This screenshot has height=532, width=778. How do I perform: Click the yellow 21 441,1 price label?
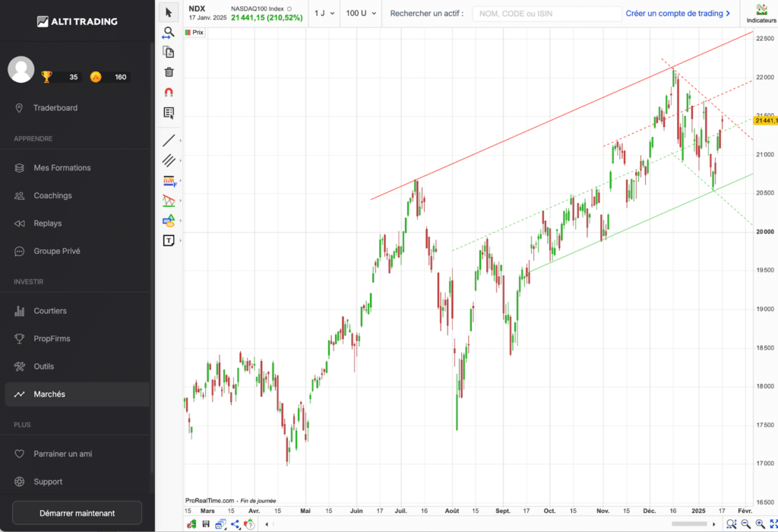point(766,121)
